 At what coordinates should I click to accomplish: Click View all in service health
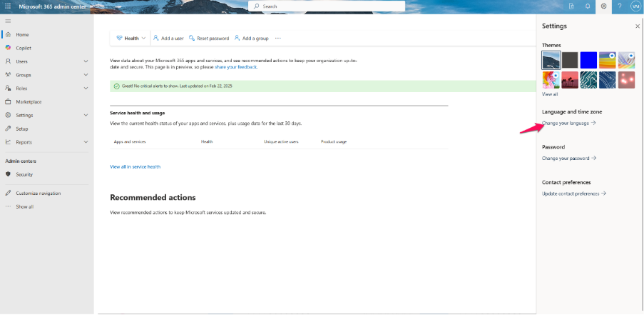click(x=135, y=166)
